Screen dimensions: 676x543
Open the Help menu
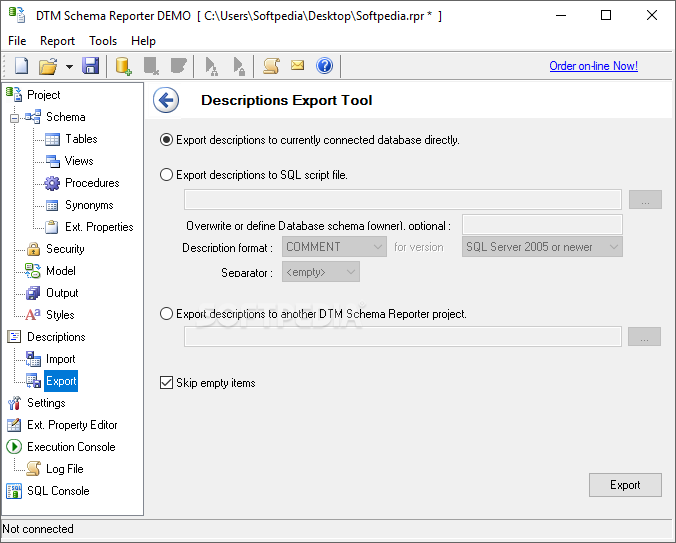(143, 41)
